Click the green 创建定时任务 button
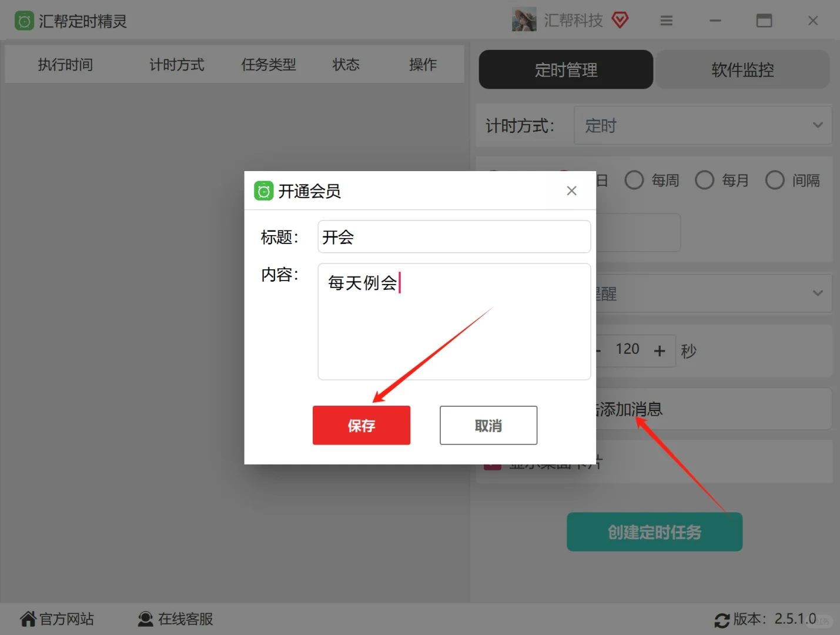840x635 pixels. click(x=654, y=532)
